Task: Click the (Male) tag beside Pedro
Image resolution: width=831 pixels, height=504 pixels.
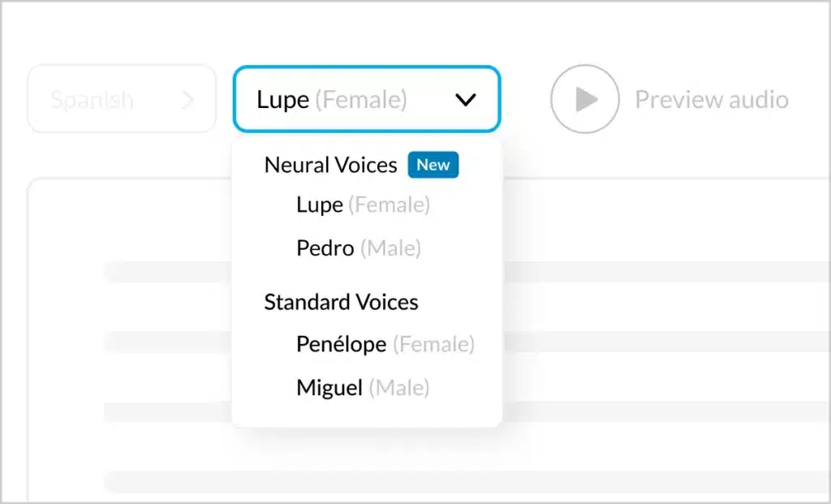Action: point(390,248)
